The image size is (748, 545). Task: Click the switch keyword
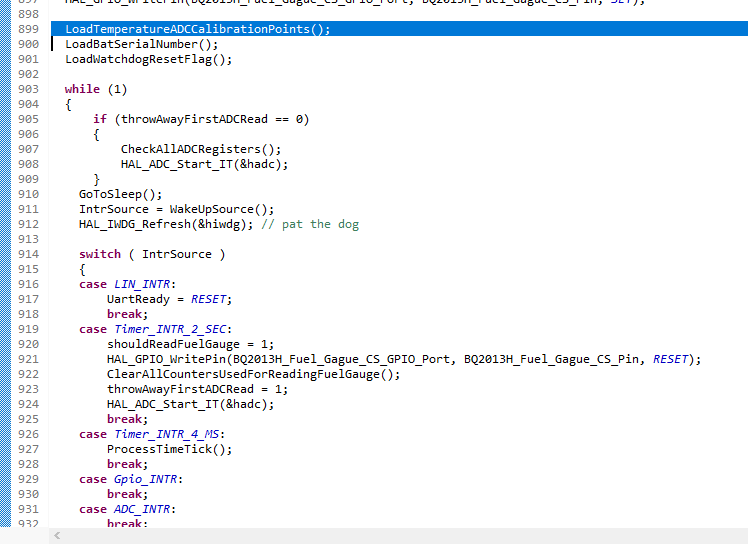pyautogui.click(x=100, y=254)
